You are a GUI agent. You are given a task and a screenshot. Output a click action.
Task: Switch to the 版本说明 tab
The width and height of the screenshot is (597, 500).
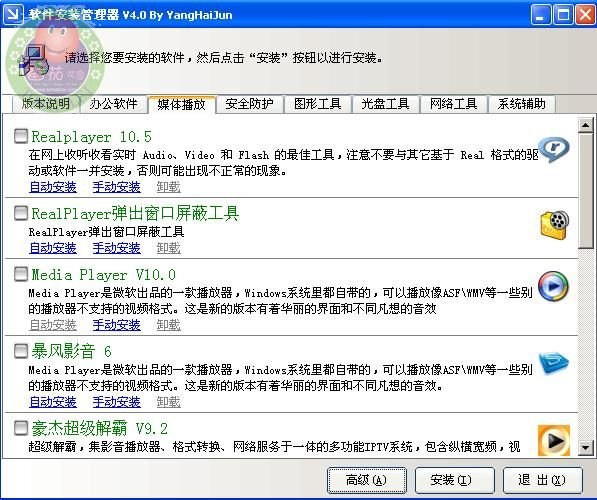pos(46,104)
